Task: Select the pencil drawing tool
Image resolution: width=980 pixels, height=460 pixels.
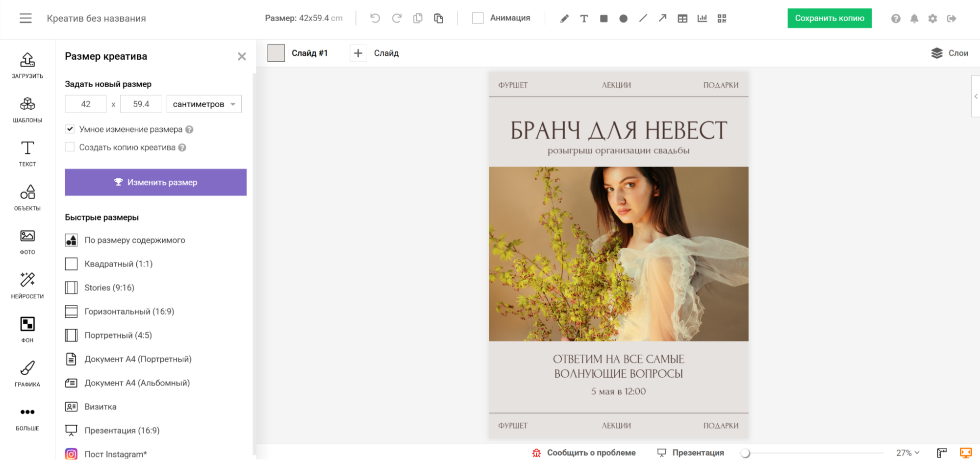Action: 564,19
